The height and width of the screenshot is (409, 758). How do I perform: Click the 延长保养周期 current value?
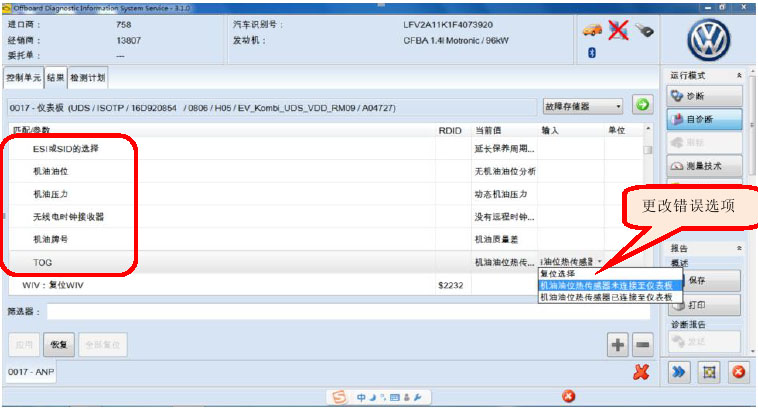coord(504,148)
